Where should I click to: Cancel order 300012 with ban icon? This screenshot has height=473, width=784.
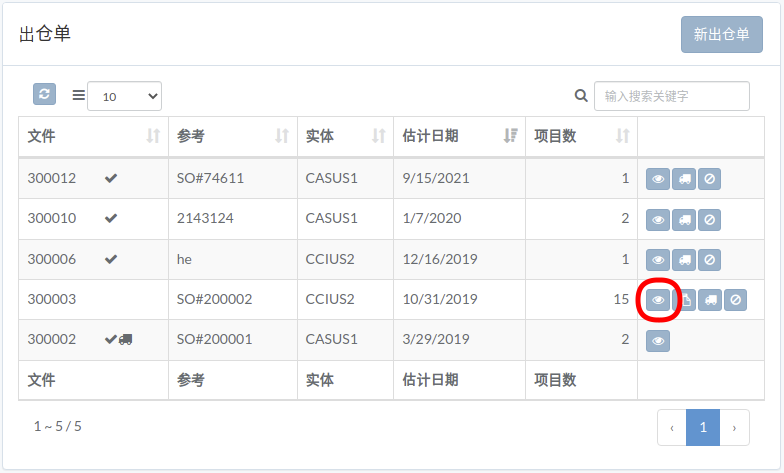pyautogui.click(x=710, y=179)
